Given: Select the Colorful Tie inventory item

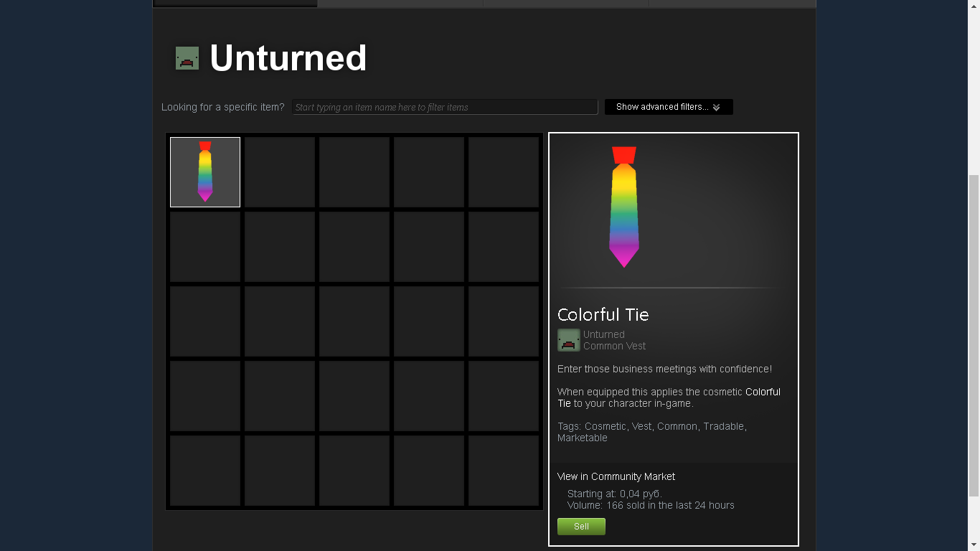Looking at the screenshot, I should tap(205, 172).
